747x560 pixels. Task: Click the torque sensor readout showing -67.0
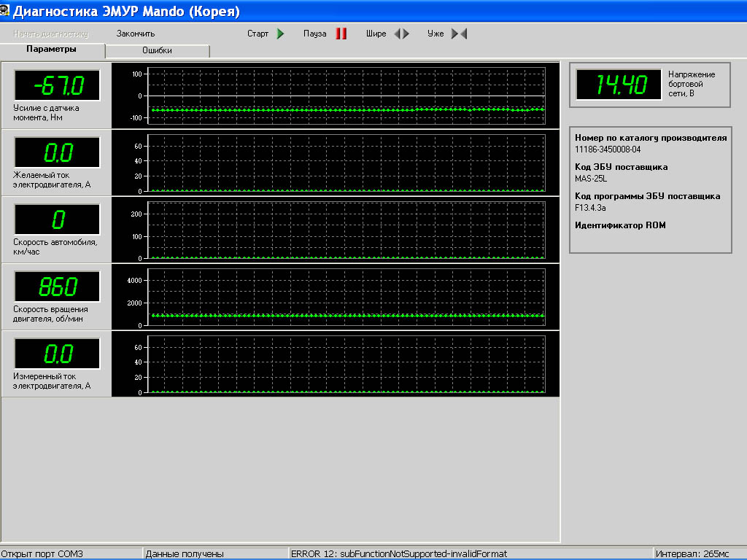pos(58,85)
